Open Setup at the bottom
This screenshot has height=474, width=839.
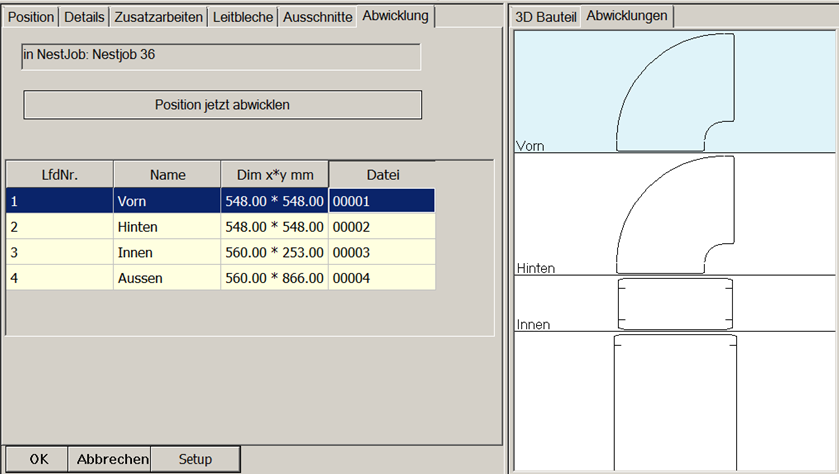[195, 459]
